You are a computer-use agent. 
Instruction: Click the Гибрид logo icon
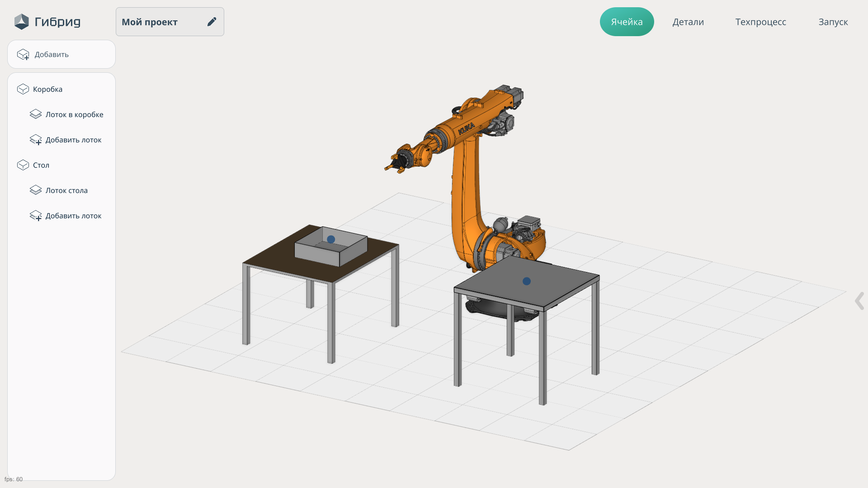click(x=21, y=22)
